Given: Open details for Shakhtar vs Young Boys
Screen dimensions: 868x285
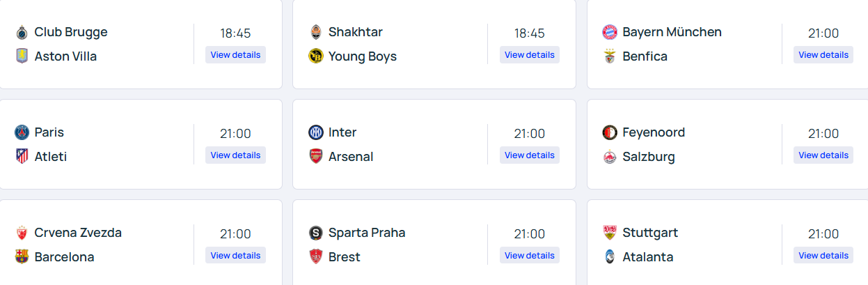Looking at the screenshot, I should (529, 55).
